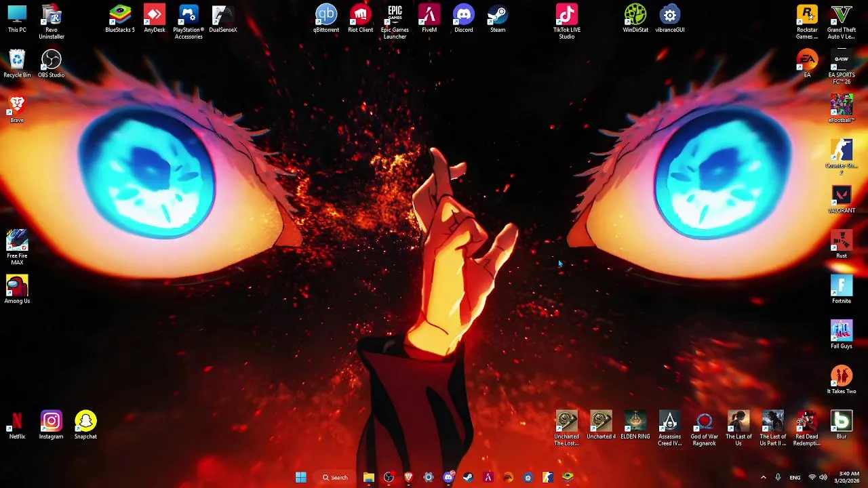Open The Last of Us Part II

coord(773,428)
